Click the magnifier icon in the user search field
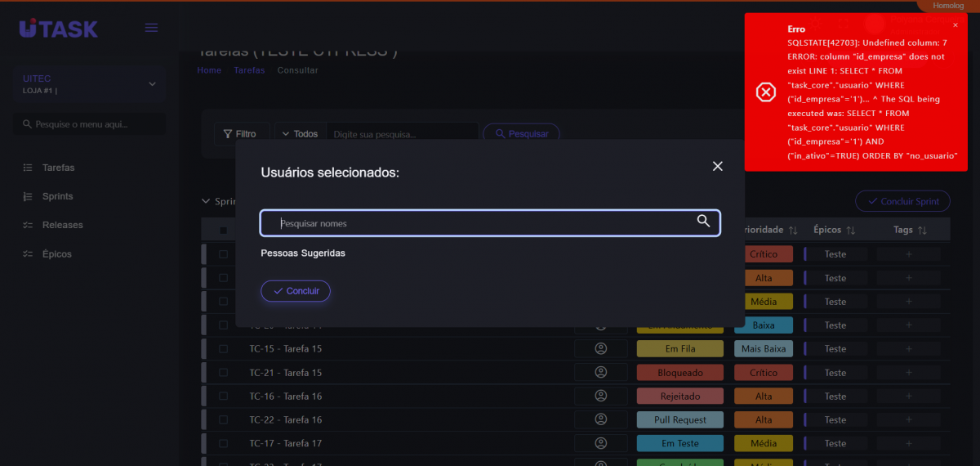This screenshot has height=466, width=980. pos(703,221)
